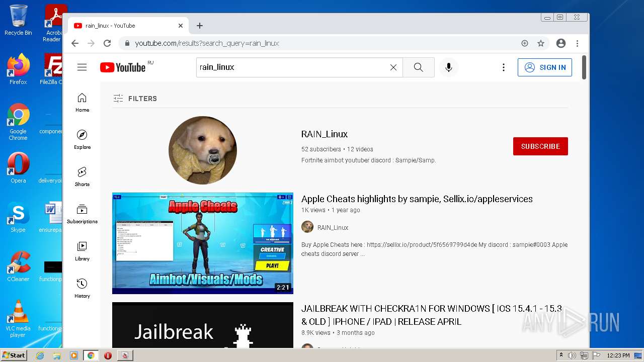The height and width of the screenshot is (362, 644).
Task: Open the FILTERS panel
Action: pos(135,99)
